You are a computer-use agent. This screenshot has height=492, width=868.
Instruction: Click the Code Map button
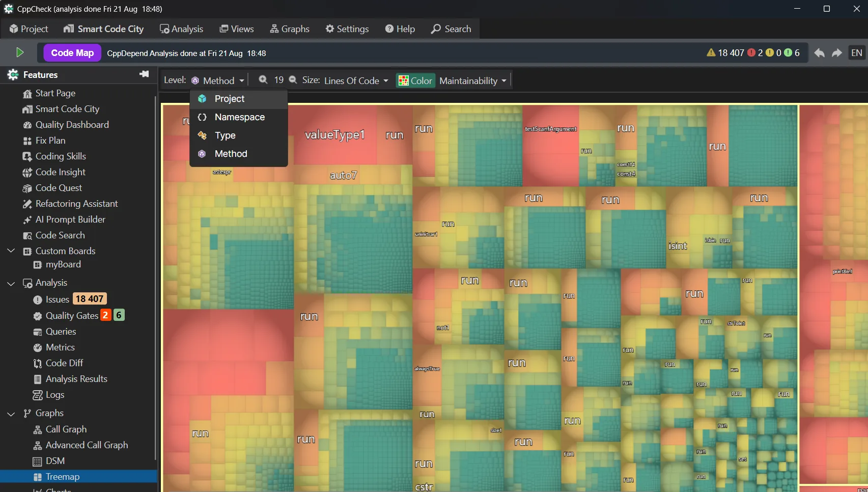[72, 53]
